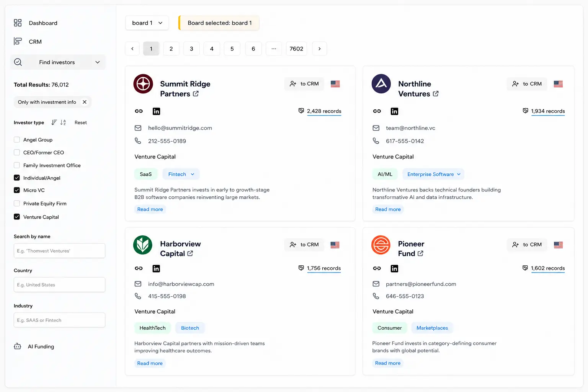
Task: Click the Harborview Capital logo
Action: [143, 245]
